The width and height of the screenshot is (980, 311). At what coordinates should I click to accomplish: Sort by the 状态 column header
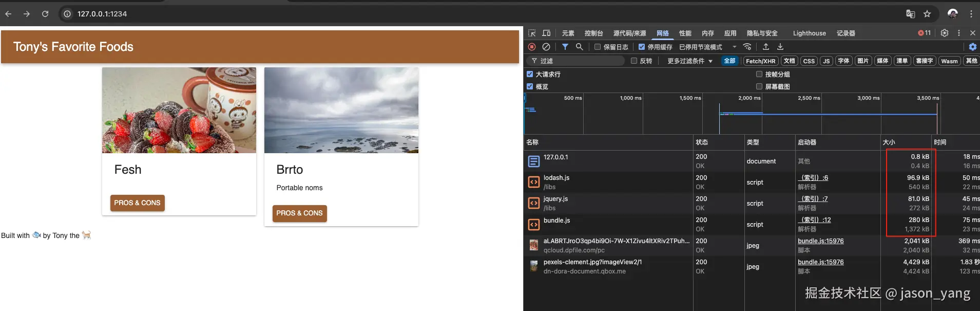coord(719,142)
